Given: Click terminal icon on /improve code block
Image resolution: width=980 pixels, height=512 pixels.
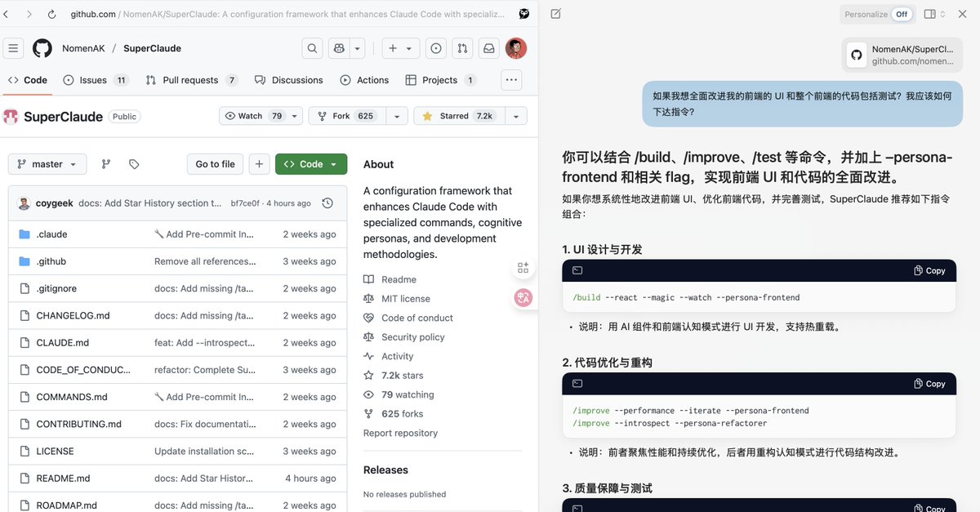Looking at the screenshot, I should point(577,384).
